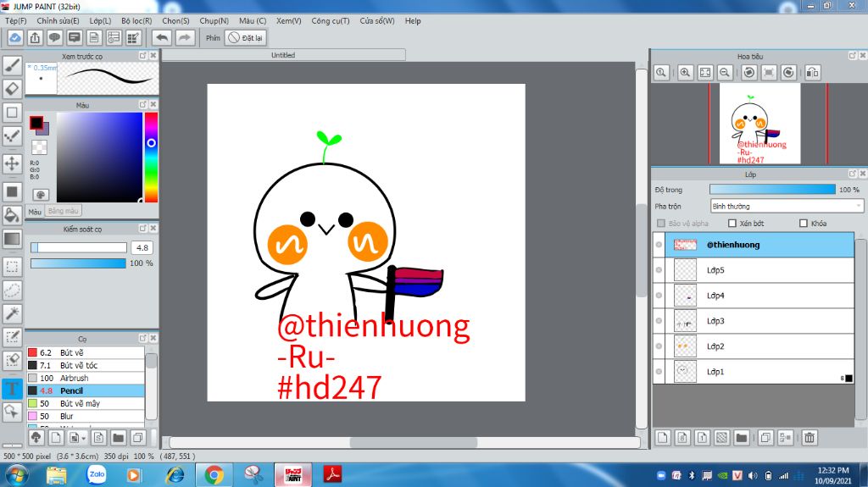The image size is (868, 487).
Task: Switch to the Bảng màu tab
Action: [x=63, y=211]
